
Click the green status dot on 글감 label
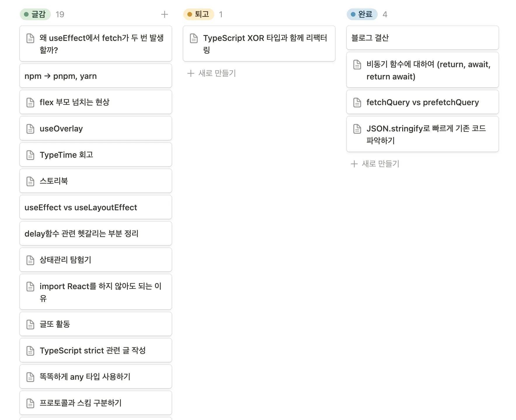pos(26,14)
